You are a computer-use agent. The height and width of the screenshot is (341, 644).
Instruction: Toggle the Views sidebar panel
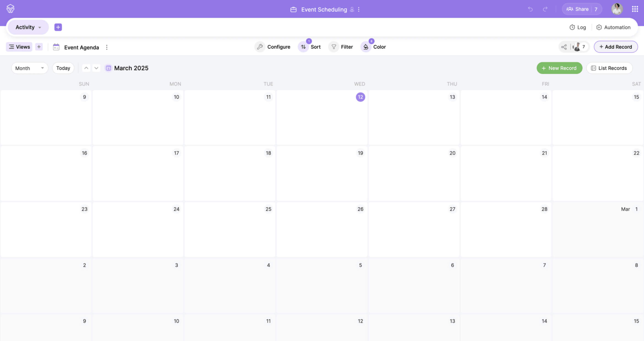click(19, 47)
